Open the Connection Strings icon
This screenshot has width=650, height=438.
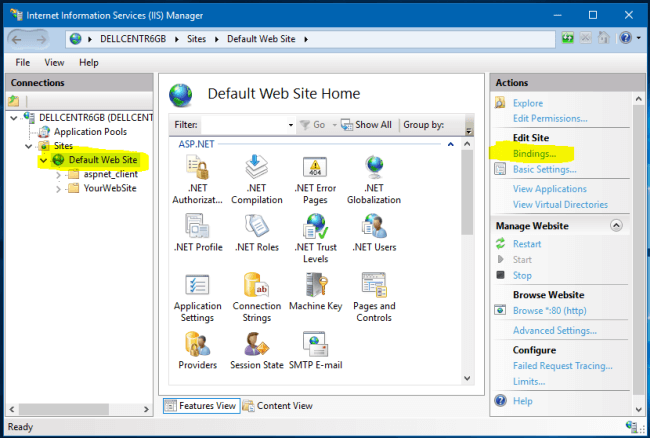tap(257, 285)
